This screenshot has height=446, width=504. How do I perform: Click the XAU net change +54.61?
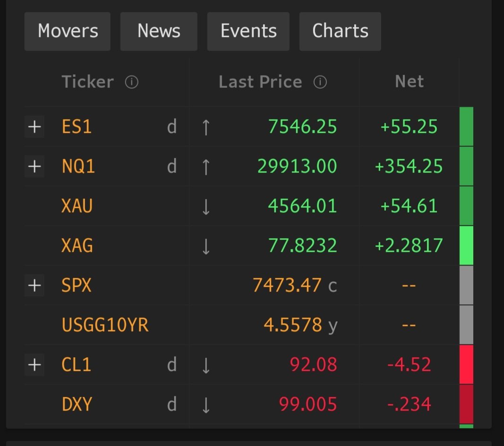tap(409, 206)
